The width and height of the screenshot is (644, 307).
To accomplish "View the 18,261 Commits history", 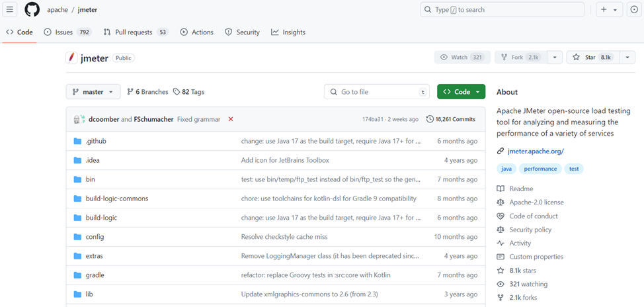I will click(451, 119).
